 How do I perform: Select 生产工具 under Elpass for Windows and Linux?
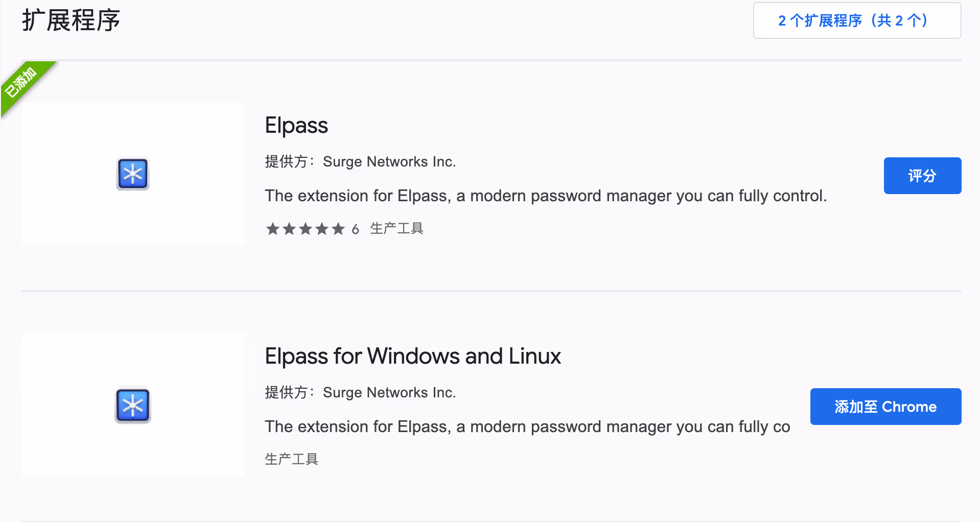pyautogui.click(x=291, y=459)
